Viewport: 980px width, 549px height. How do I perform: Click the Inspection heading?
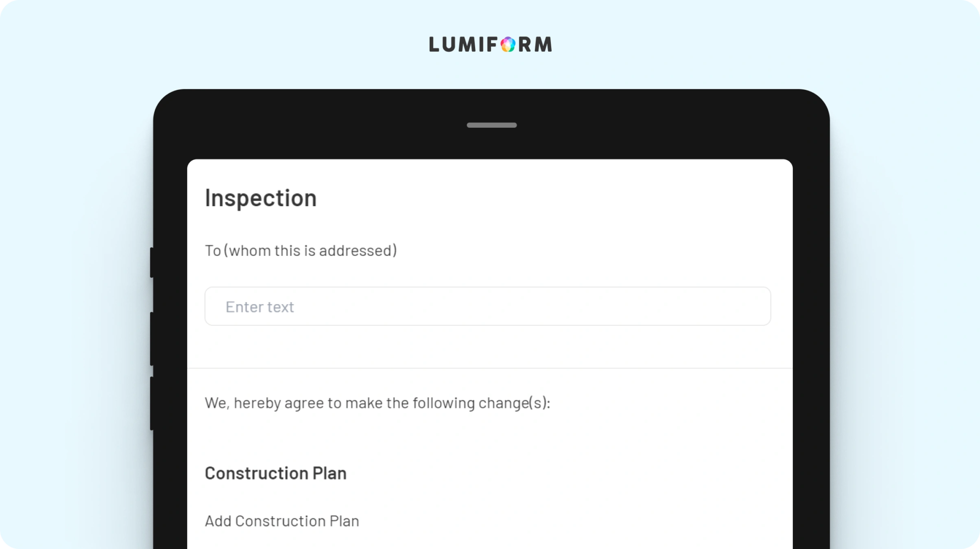261,198
